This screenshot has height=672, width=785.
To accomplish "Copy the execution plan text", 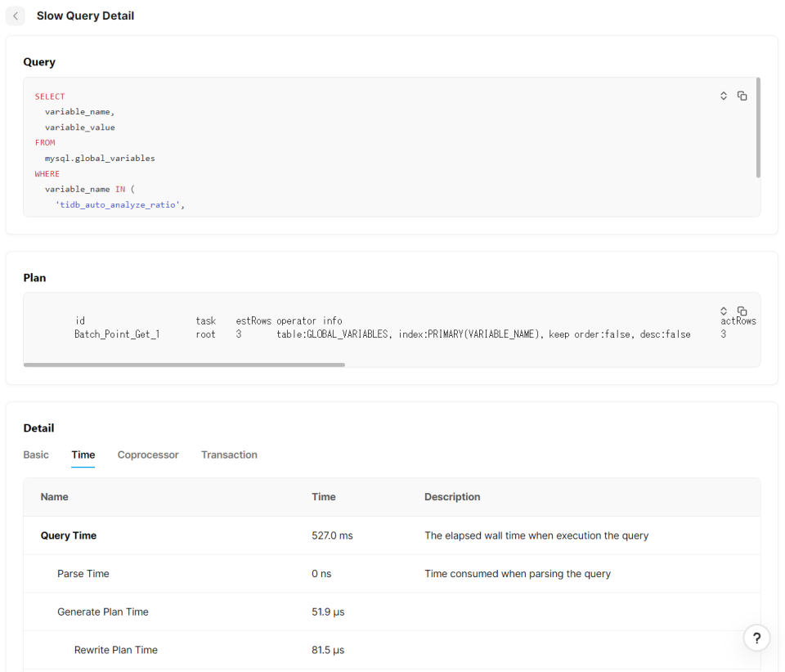I will tap(742, 311).
